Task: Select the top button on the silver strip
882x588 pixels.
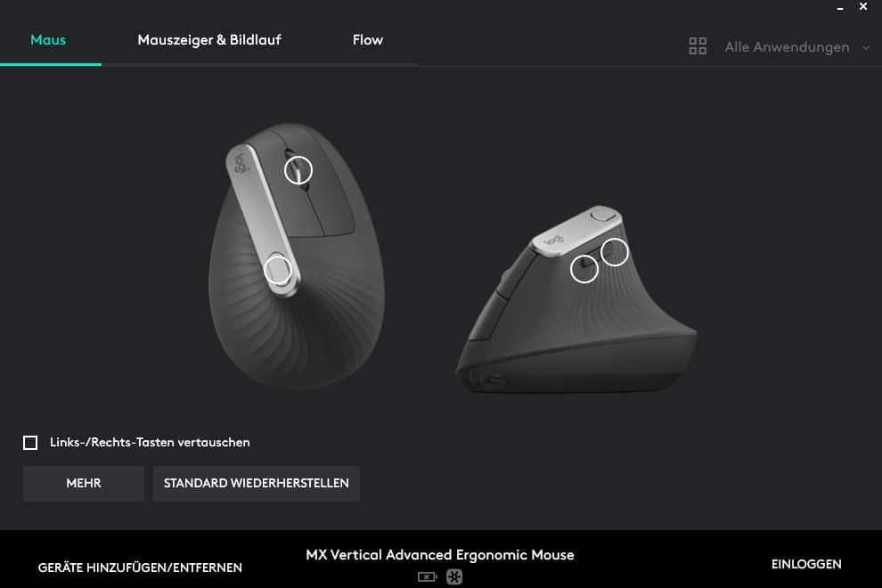Action: [x=279, y=270]
